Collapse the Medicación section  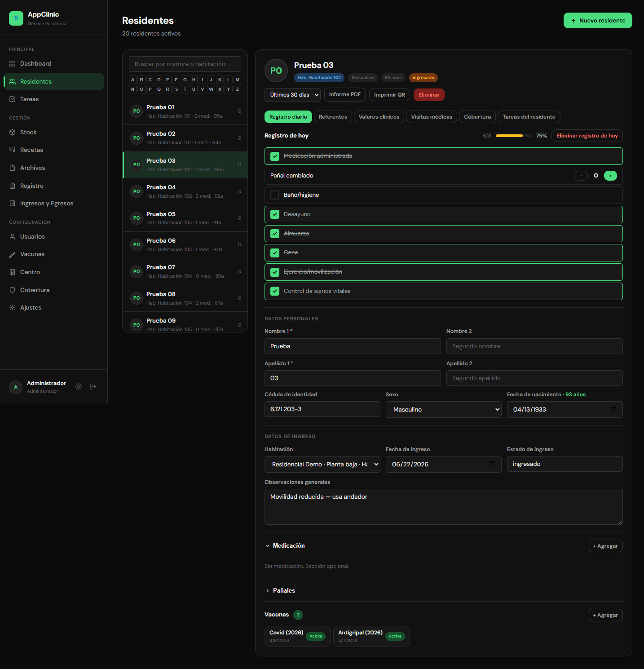[285, 546]
